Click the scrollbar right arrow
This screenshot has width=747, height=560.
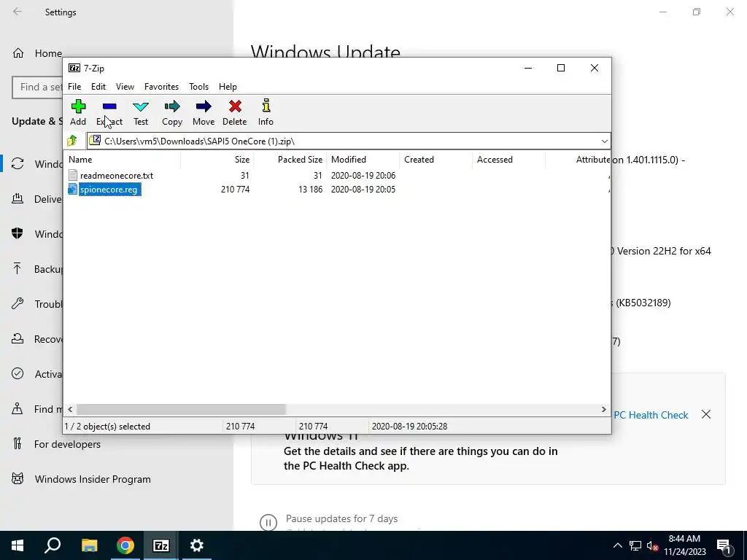(x=603, y=410)
